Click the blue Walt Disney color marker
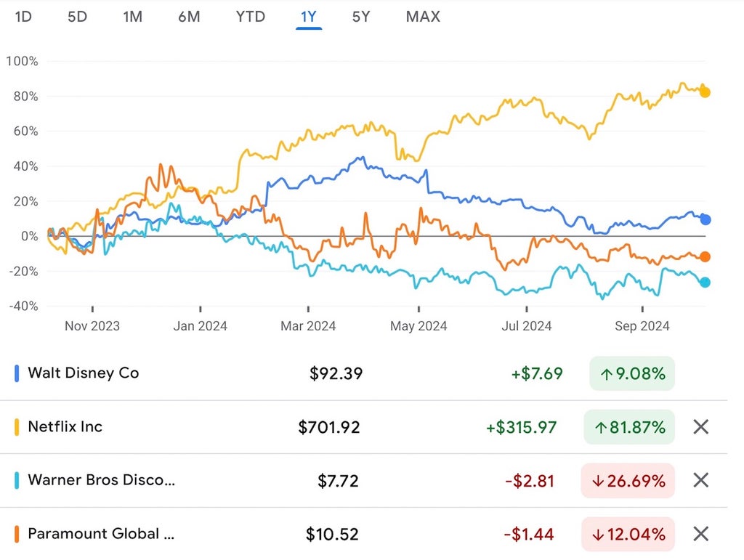Image resolution: width=744 pixels, height=560 pixels. (17, 373)
